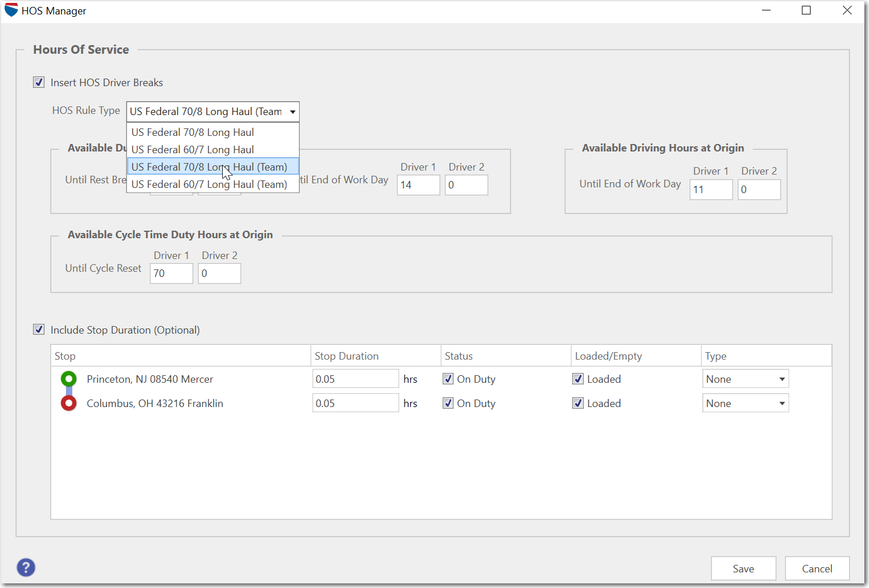Save the HOS settings
This screenshot has width=869, height=588.
click(x=743, y=568)
